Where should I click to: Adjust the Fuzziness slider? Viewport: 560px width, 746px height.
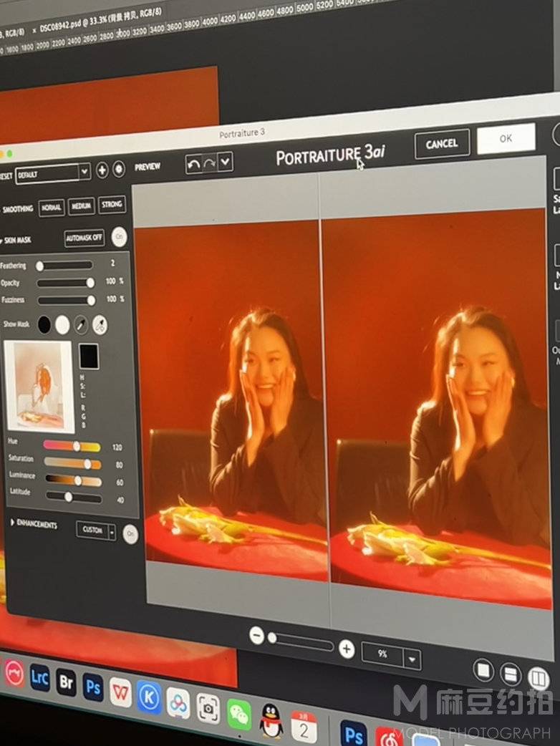[x=67, y=300]
